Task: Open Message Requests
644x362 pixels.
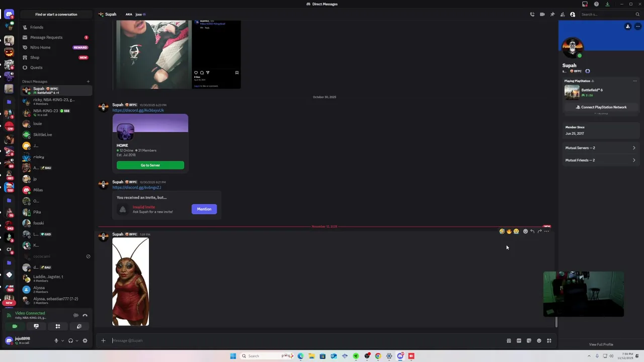Action: point(56,37)
